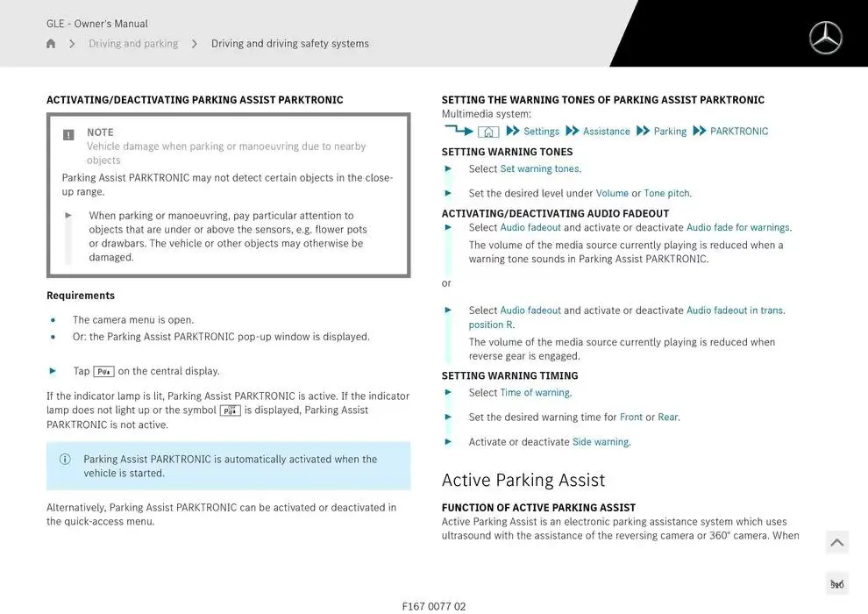Image resolution: width=868 pixels, height=614 pixels.
Task: Click the NOTE exclamation warning icon
Action: (x=68, y=135)
